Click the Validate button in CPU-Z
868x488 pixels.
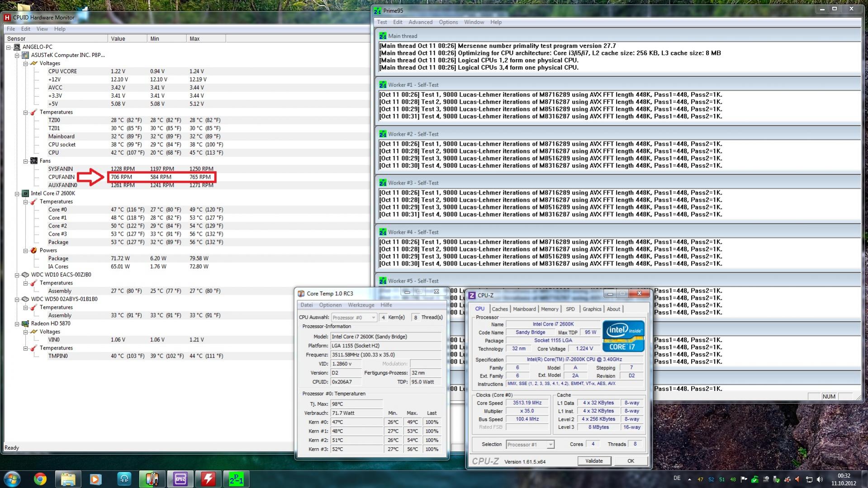(594, 461)
